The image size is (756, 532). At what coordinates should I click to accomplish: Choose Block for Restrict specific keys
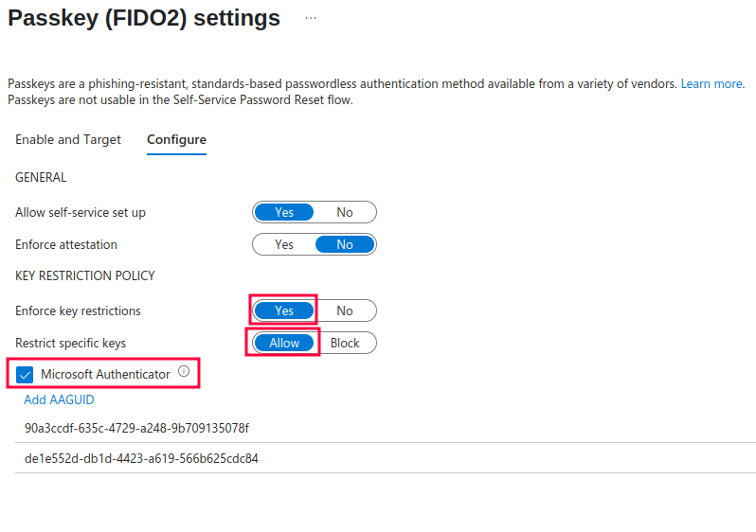345,343
